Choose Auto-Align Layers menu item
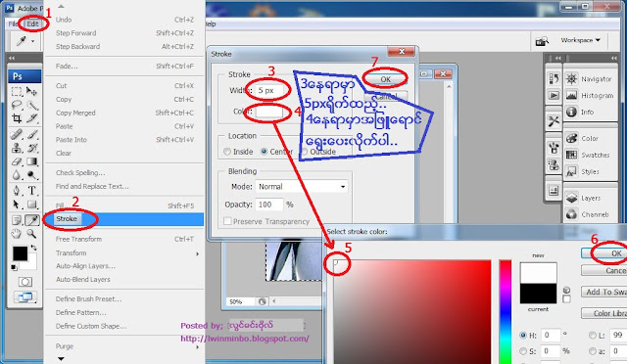The height and width of the screenshot is (364, 627). pyautogui.click(x=124, y=266)
